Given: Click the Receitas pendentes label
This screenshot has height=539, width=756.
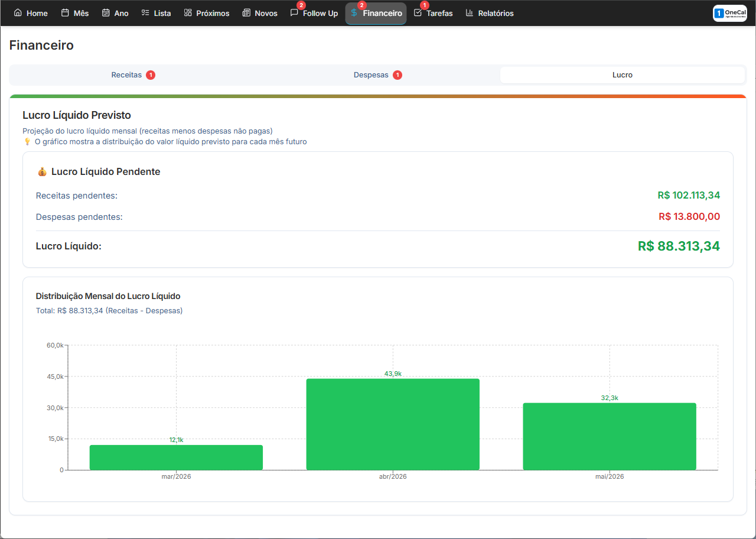Looking at the screenshot, I should (77, 196).
